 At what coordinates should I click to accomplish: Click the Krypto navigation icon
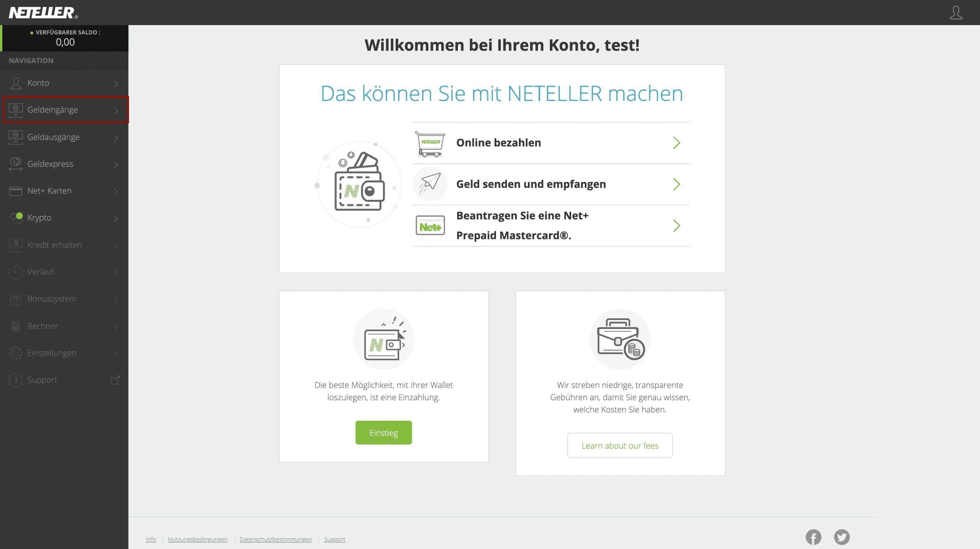click(15, 217)
